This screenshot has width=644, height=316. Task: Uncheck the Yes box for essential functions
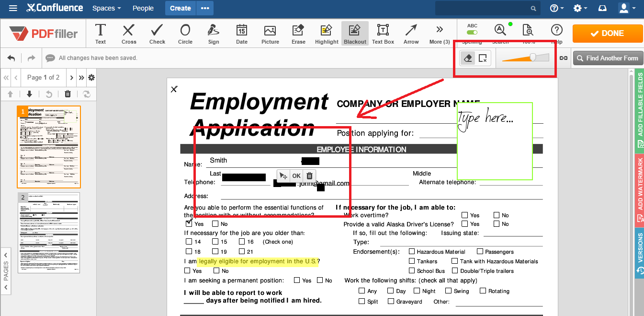(189, 223)
